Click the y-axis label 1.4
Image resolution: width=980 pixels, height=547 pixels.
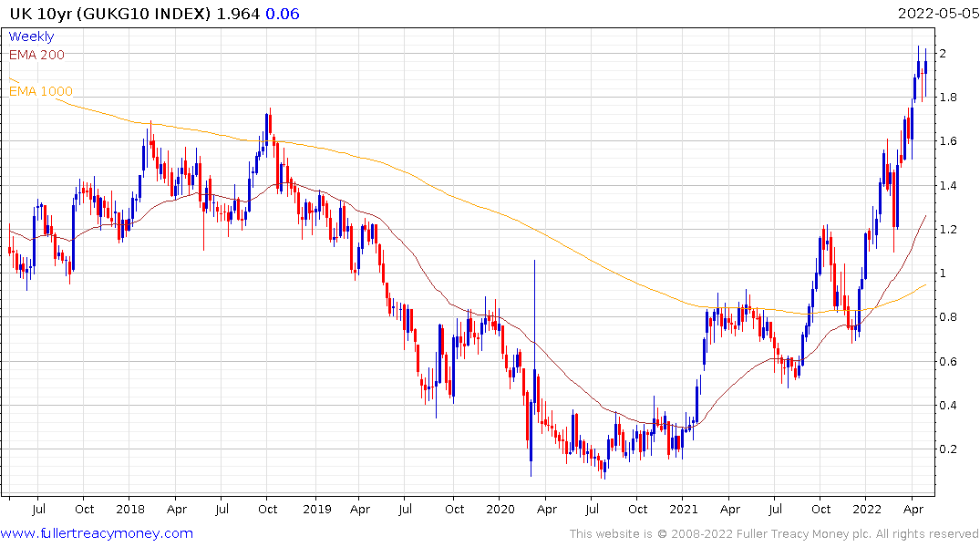[948, 186]
